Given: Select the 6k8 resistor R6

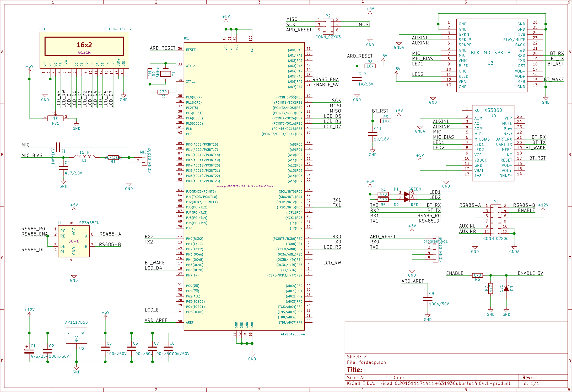Looking at the screenshot, I should pyautogui.click(x=477, y=275).
